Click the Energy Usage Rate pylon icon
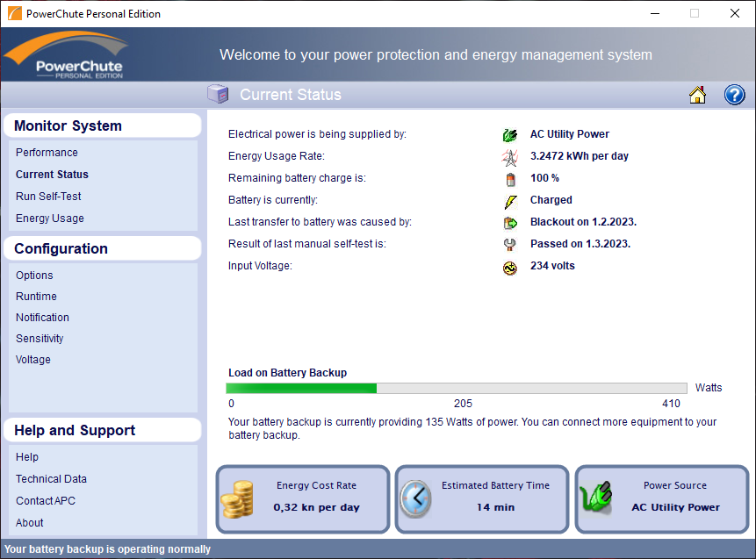 (x=509, y=157)
